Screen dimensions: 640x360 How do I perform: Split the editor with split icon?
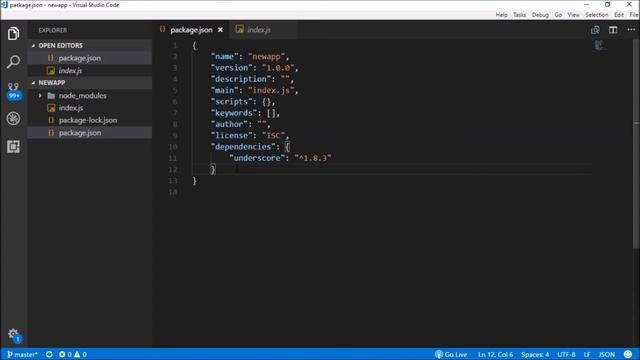pyautogui.click(x=613, y=30)
